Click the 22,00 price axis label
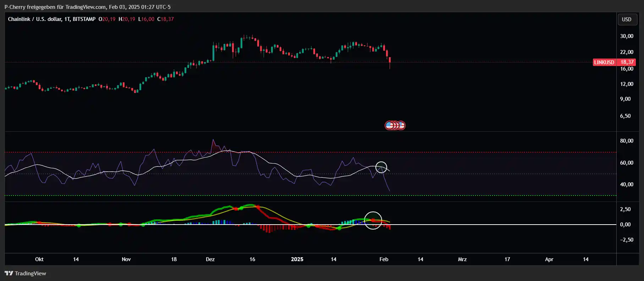 (x=627, y=52)
